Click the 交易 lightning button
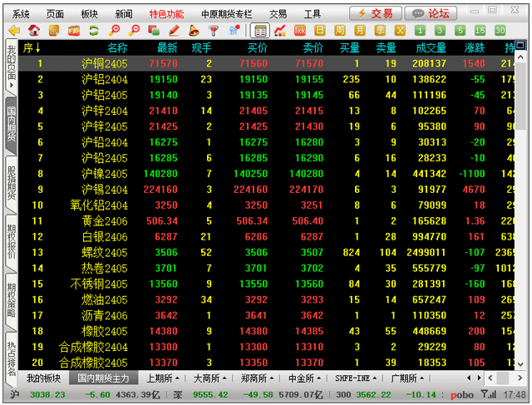 [x=376, y=13]
